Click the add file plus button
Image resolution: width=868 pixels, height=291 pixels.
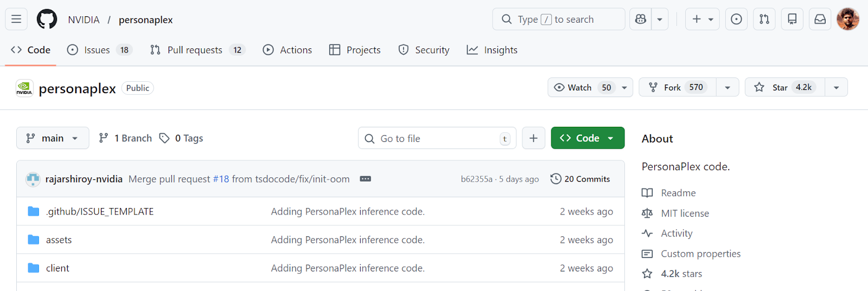point(534,138)
